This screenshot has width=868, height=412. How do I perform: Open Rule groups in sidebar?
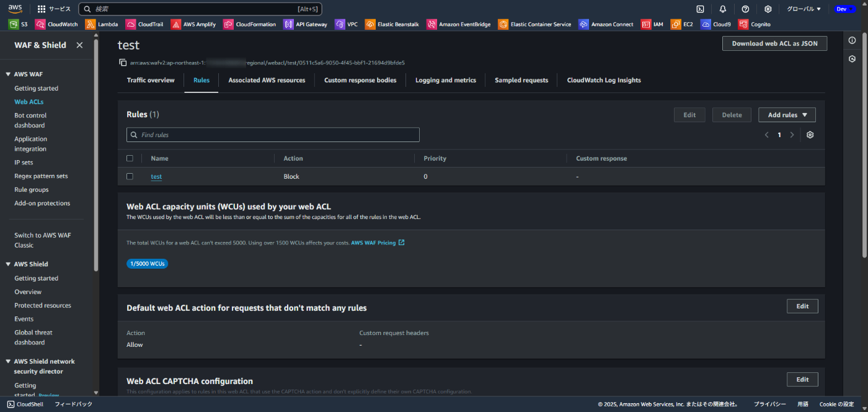pyautogui.click(x=32, y=190)
